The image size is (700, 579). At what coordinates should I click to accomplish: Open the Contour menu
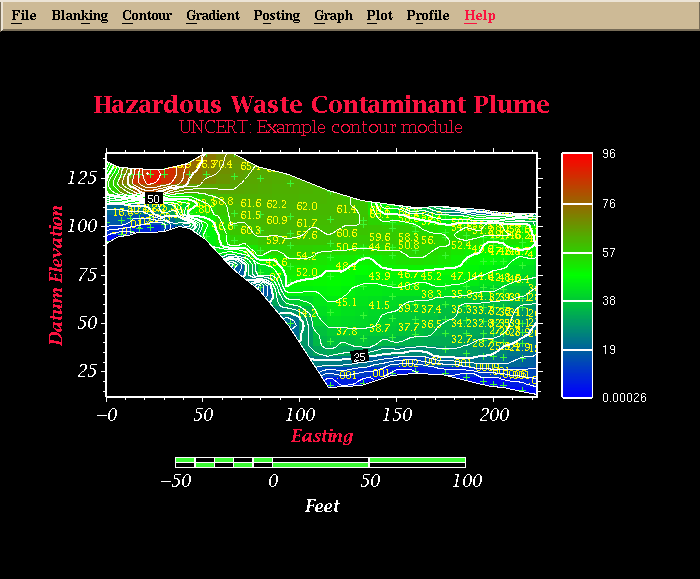[147, 16]
